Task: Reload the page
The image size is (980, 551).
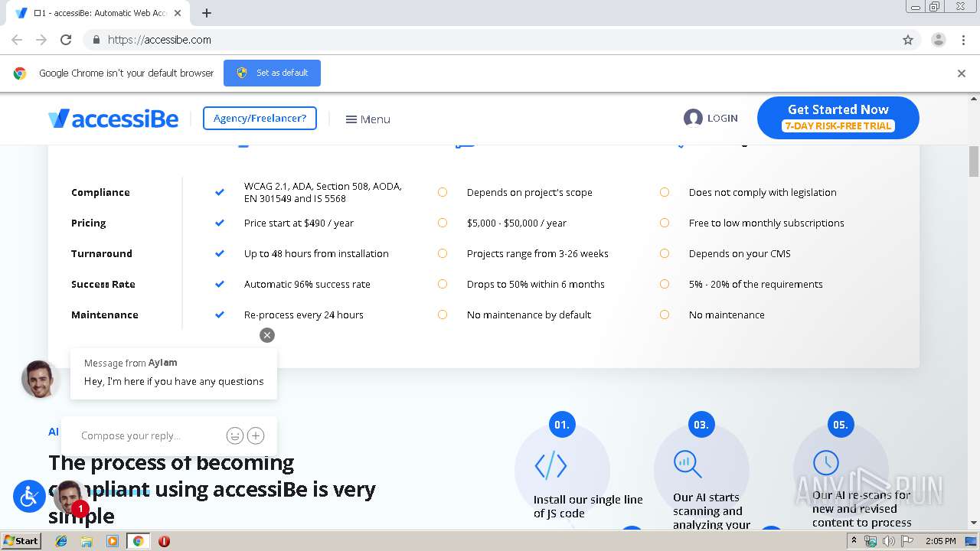Action: (x=66, y=40)
